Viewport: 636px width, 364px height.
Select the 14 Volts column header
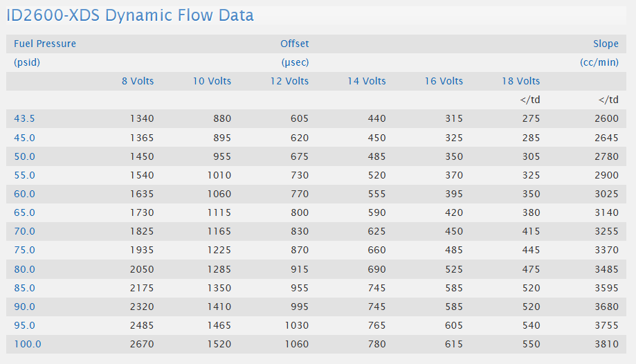(367, 81)
